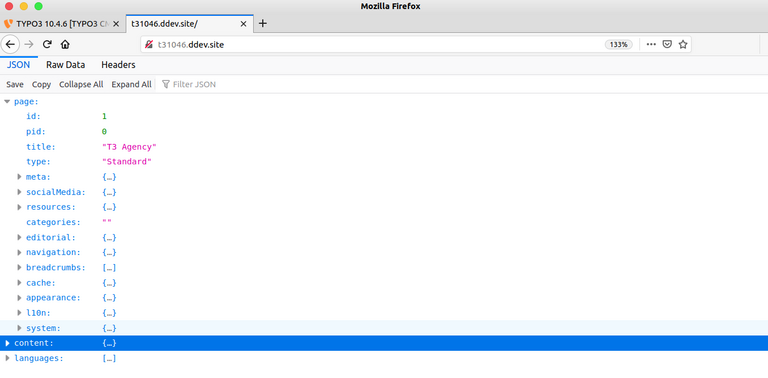This screenshot has height=378, width=768.
Task: Go back with the browser back arrow
Action: click(x=10, y=45)
